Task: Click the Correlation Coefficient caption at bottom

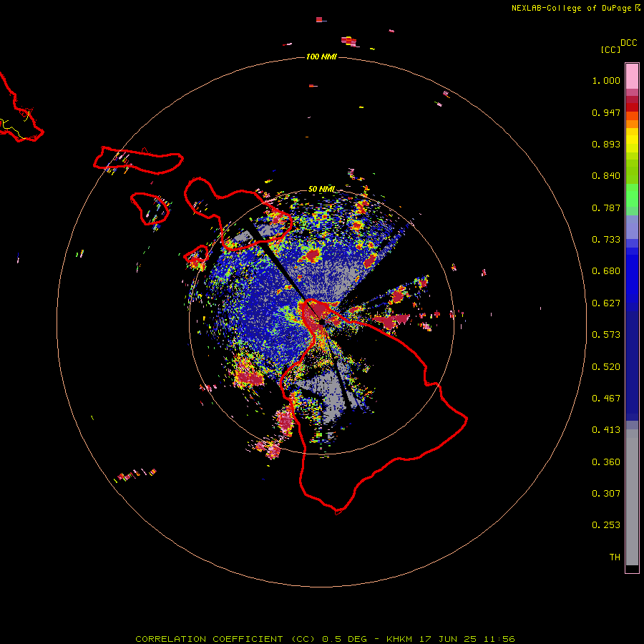Action: point(325,639)
